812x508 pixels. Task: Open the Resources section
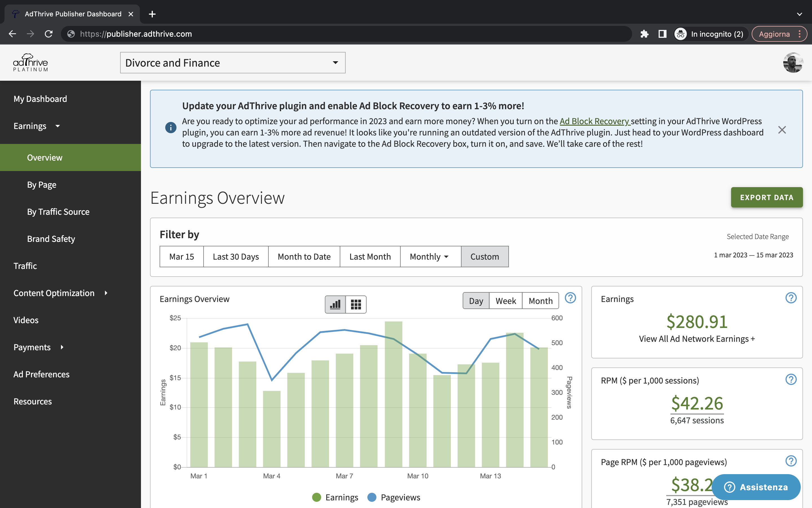(32, 401)
